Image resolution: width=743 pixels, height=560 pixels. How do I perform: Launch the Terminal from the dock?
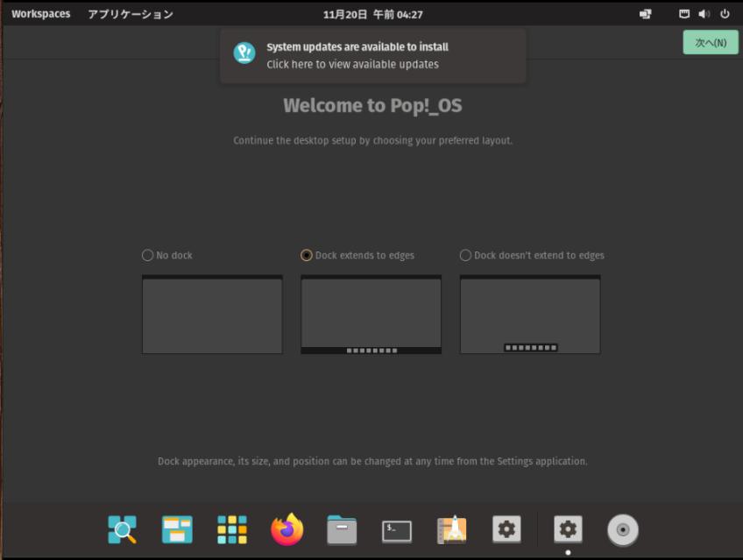(397, 531)
